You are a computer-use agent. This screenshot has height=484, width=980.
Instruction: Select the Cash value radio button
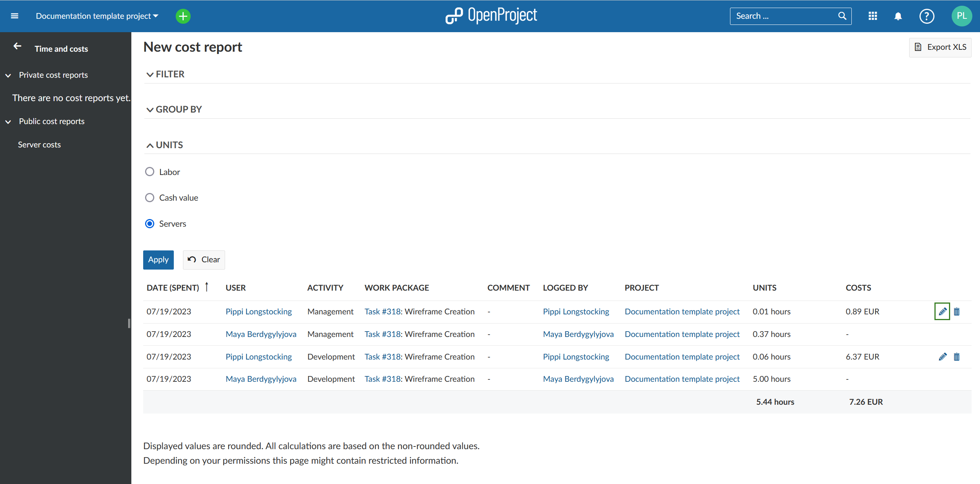click(x=149, y=197)
